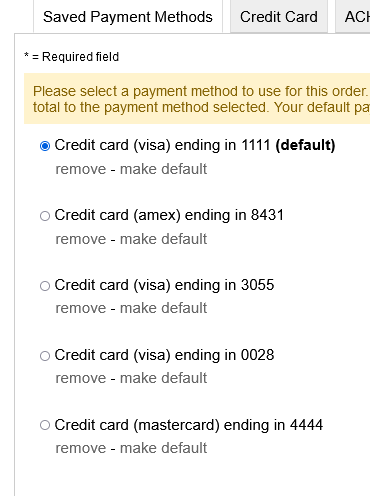
Task: Make mastercard ending in 4444 the default
Action: (163, 448)
